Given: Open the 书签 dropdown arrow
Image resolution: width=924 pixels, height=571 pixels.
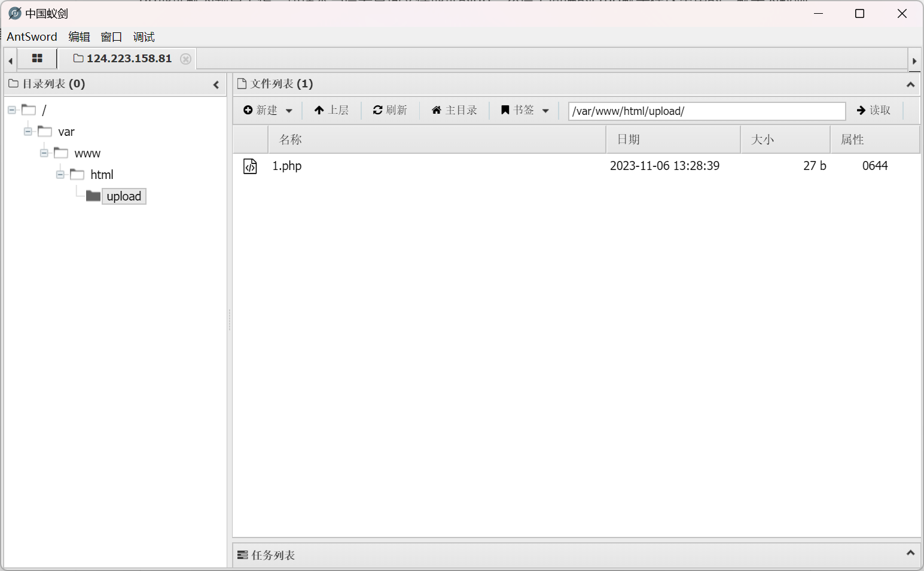Looking at the screenshot, I should 545,111.
